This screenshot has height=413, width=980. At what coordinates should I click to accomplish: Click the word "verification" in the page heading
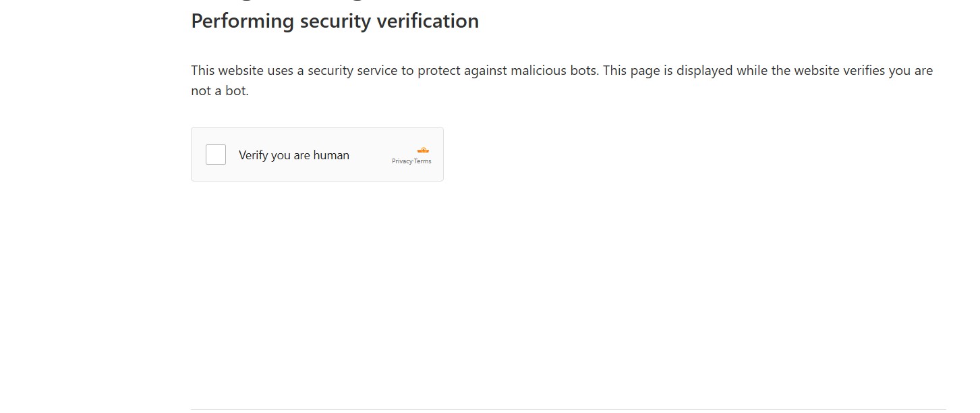point(428,21)
